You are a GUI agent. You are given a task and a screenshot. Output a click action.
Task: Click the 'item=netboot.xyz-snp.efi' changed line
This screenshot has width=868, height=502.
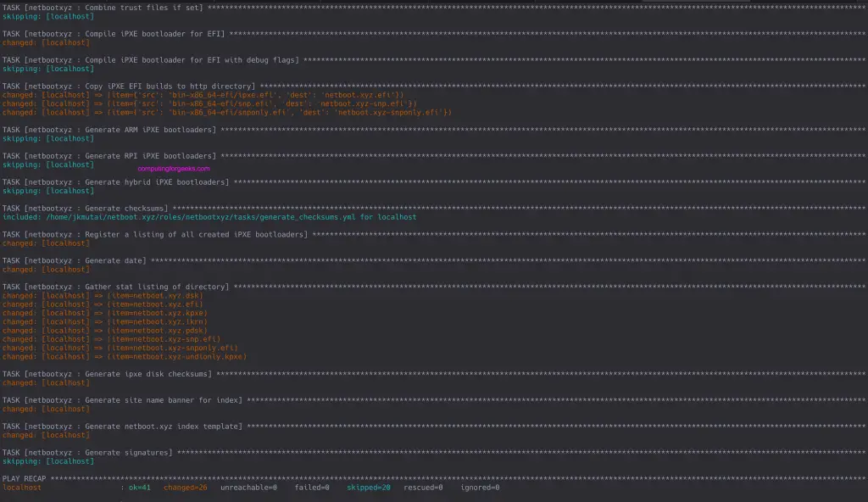(112, 339)
